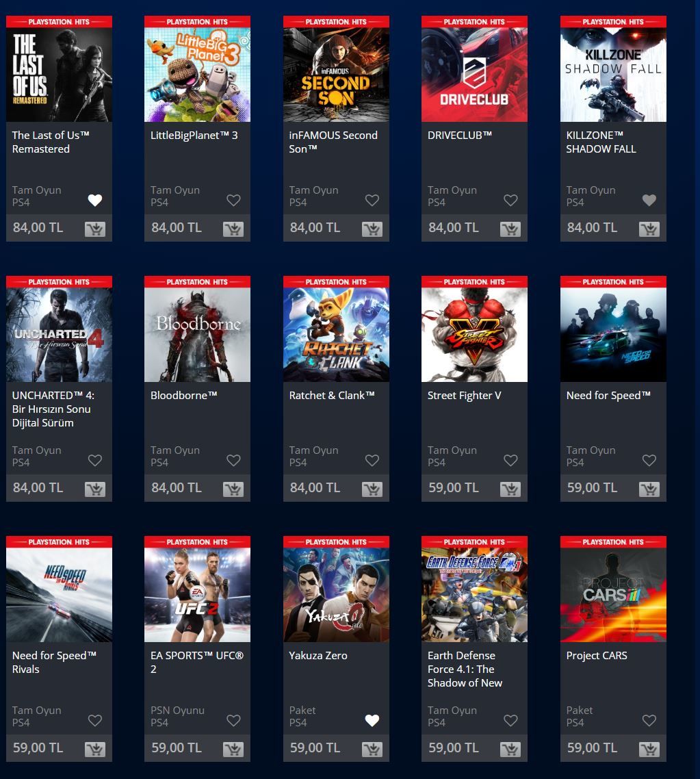Open Project CARS title link
Image resolution: width=700 pixels, height=779 pixels.
[x=597, y=655]
